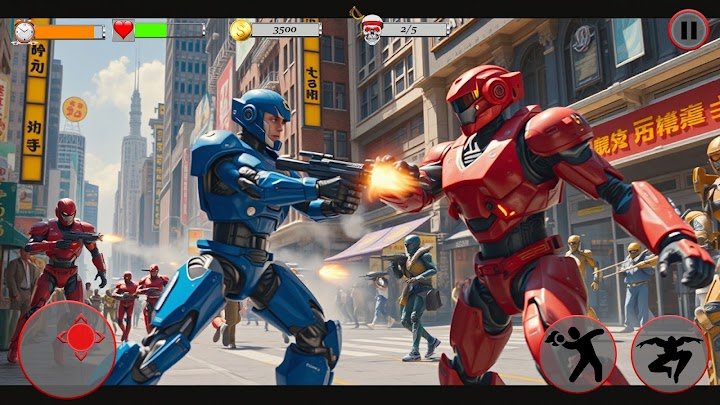Pause the game with the pause button
This screenshot has height=405, width=720.
click(688, 30)
